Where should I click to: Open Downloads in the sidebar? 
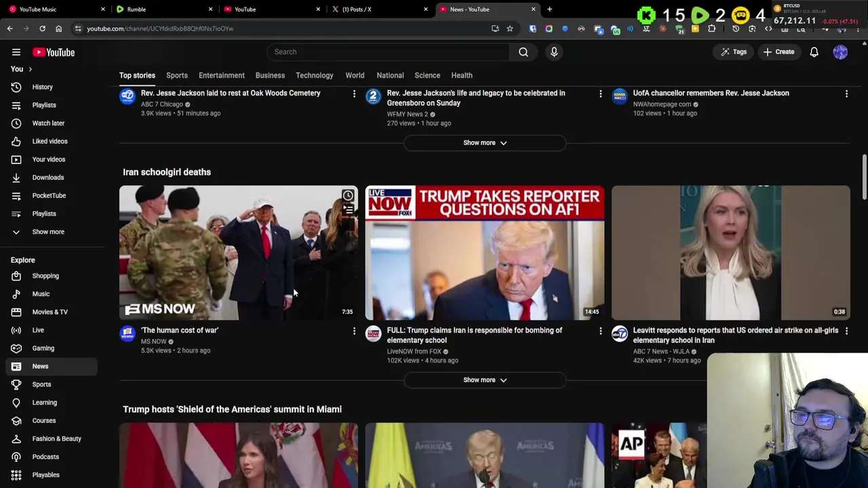click(x=49, y=178)
